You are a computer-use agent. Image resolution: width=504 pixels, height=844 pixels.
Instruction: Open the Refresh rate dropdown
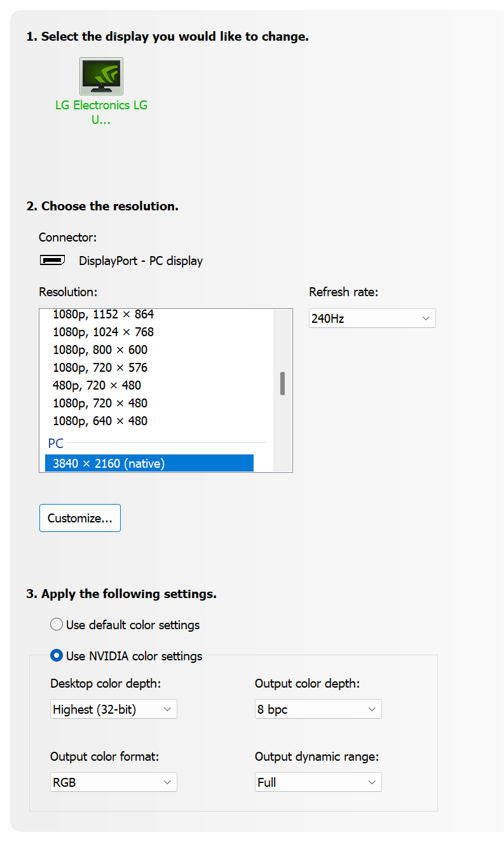tap(372, 318)
